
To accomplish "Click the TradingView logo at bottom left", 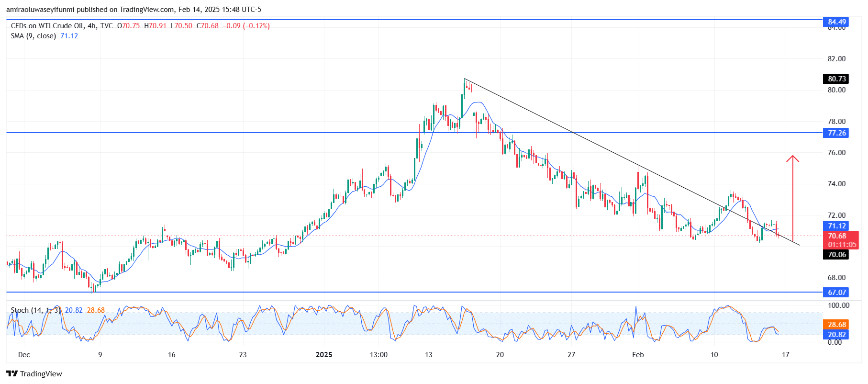I will tap(34, 374).
